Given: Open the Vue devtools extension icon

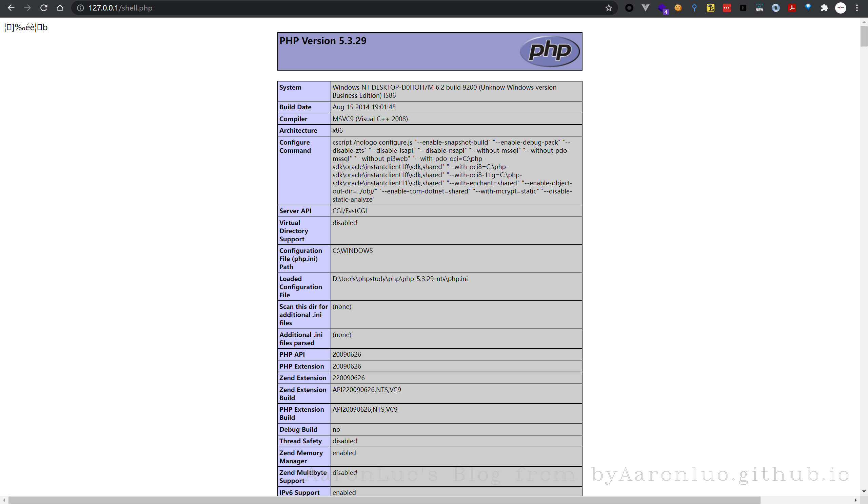Looking at the screenshot, I should click(x=646, y=7).
